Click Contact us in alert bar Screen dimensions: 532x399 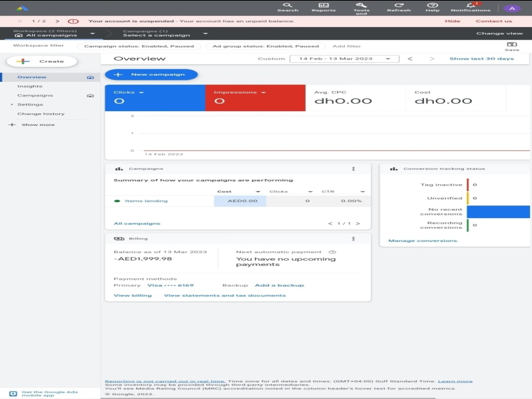click(494, 21)
